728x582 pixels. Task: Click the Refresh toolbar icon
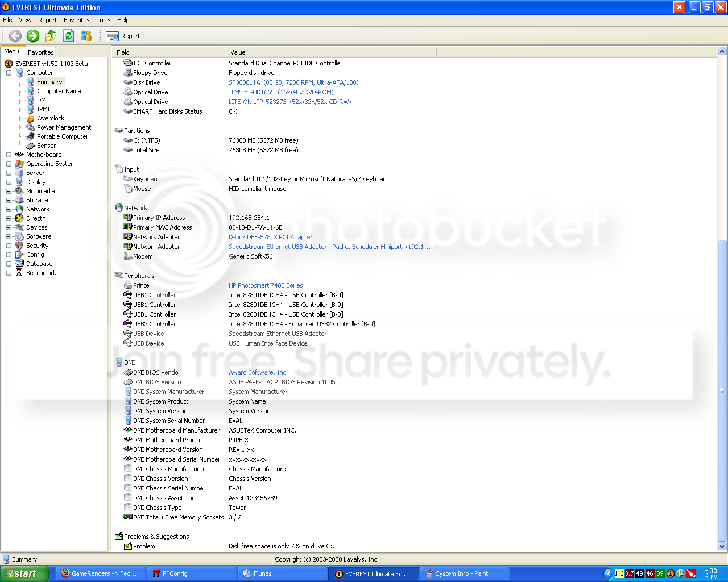tap(69, 36)
